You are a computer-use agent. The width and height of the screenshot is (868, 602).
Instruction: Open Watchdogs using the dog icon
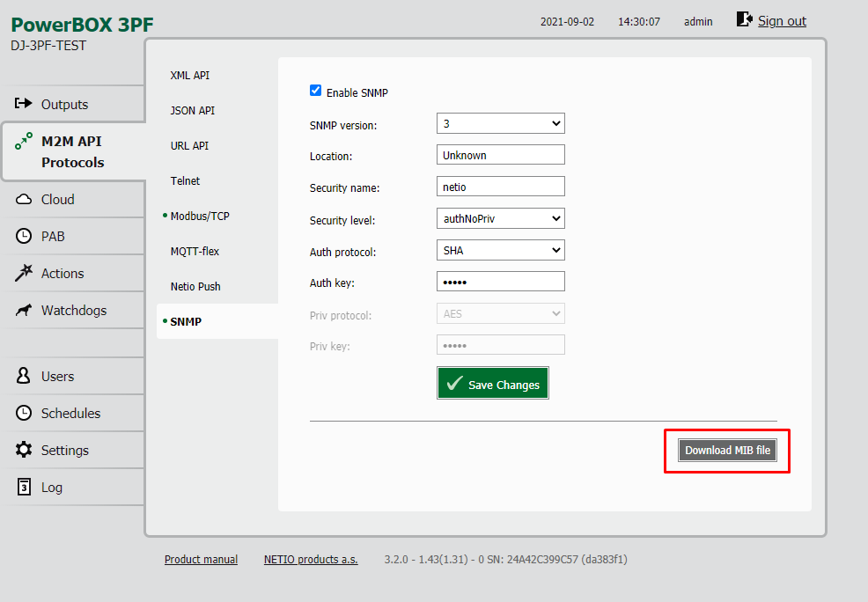click(23, 310)
